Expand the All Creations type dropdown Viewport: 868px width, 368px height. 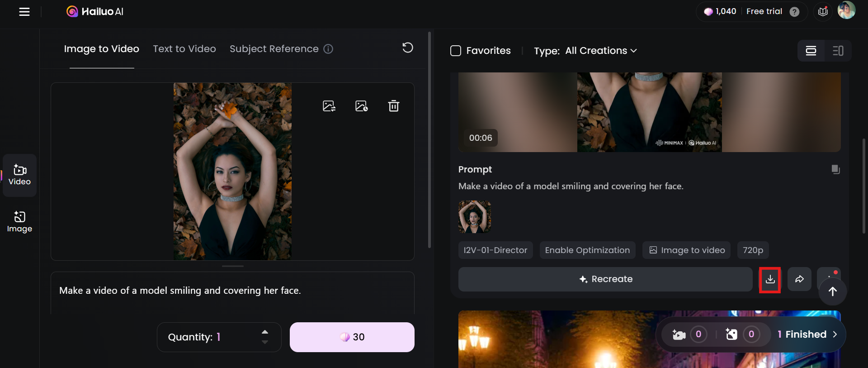[601, 51]
